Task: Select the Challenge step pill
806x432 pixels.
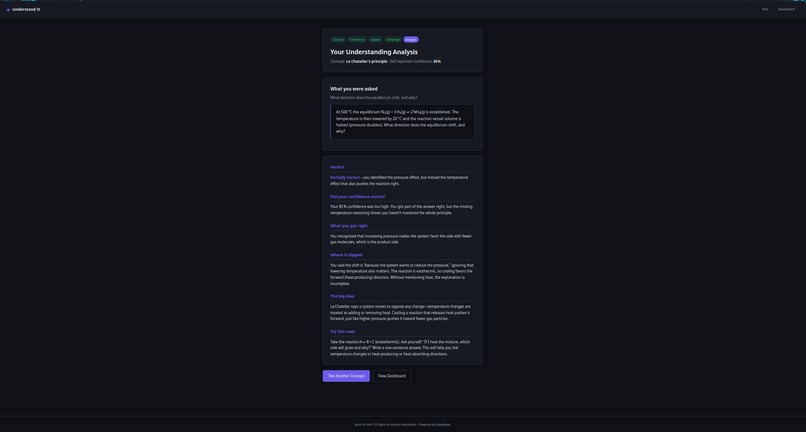Action: 393,40
